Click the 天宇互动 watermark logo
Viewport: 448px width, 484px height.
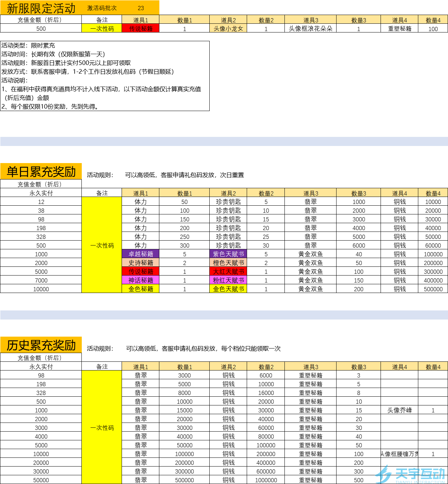pos(411,475)
